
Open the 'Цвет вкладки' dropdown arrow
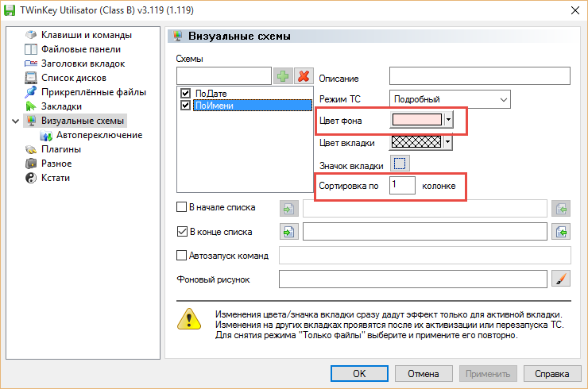click(447, 142)
